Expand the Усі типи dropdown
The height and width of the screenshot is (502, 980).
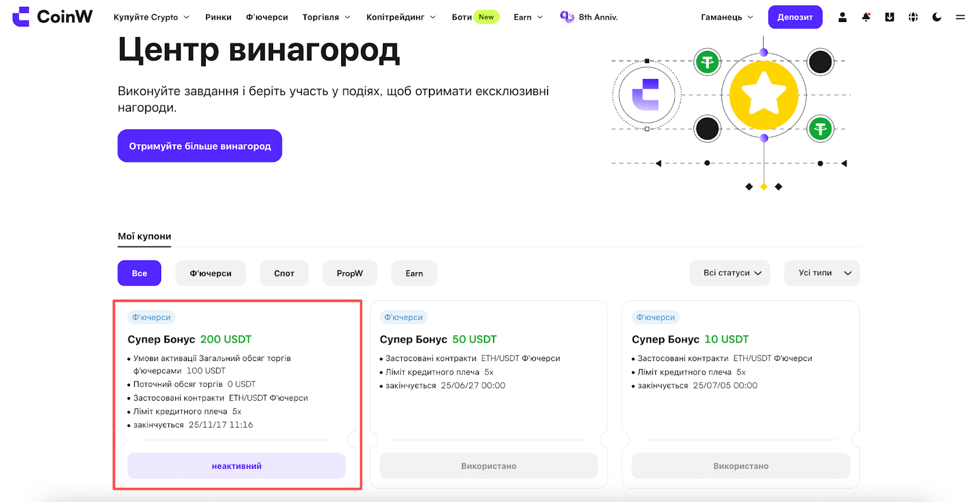click(x=822, y=273)
